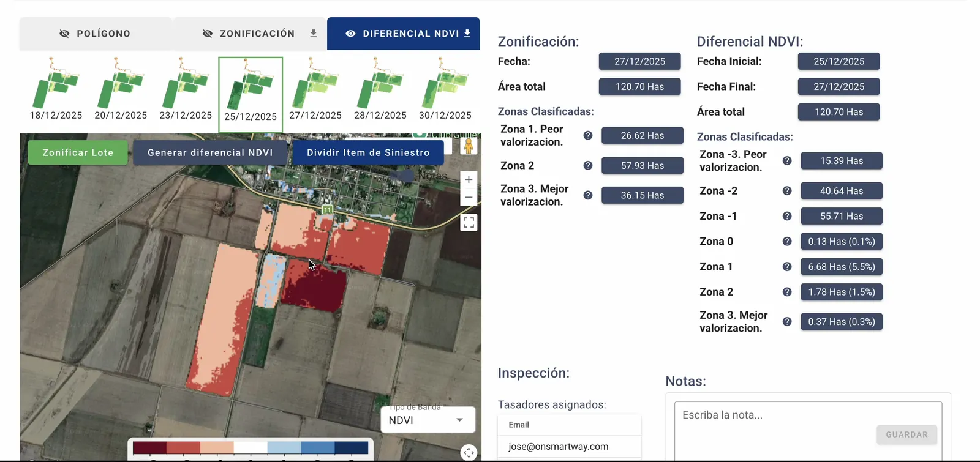Image resolution: width=980 pixels, height=462 pixels.
Task: Help icon for Zona 1 (6.68 Has)
Action: pyautogui.click(x=787, y=267)
